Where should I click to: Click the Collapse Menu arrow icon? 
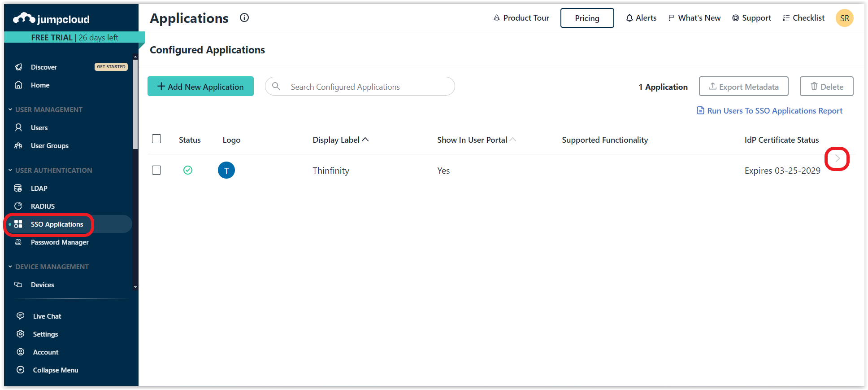click(20, 370)
